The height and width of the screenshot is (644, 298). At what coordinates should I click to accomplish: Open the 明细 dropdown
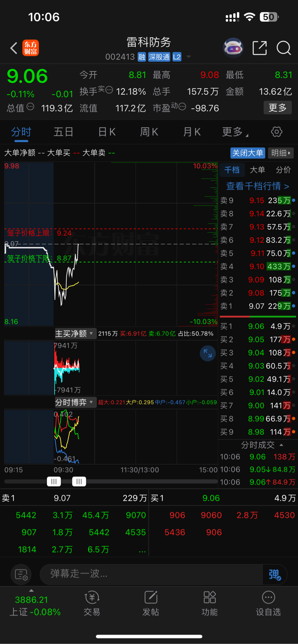click(x=281, y=153)
